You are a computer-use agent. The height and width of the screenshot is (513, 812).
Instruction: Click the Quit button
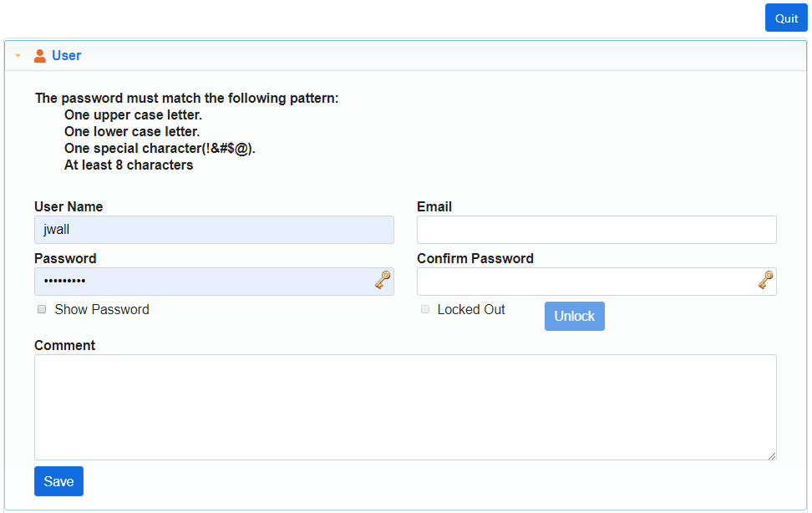[x=786, y=18]
